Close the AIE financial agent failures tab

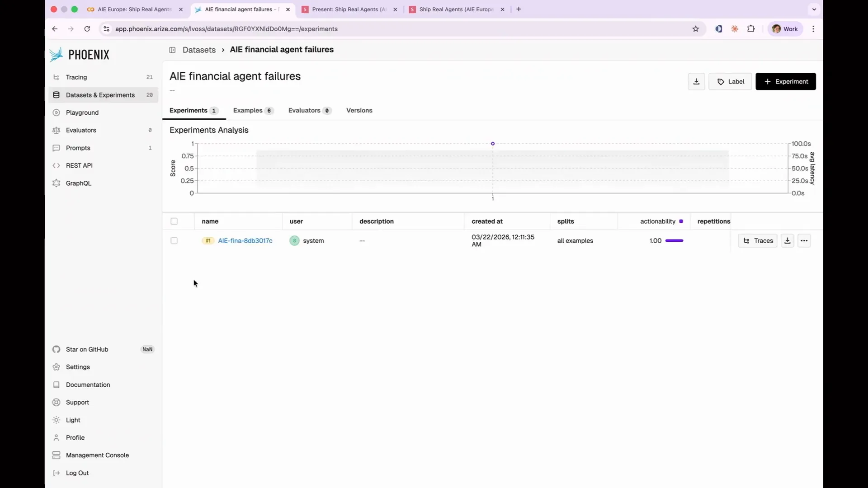[288, 9]
